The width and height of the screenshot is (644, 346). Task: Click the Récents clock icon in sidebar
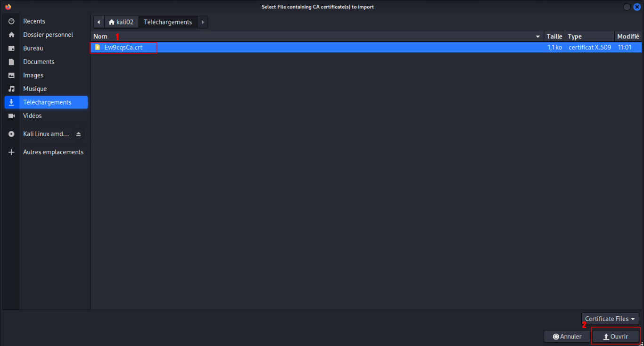[12, 21]
